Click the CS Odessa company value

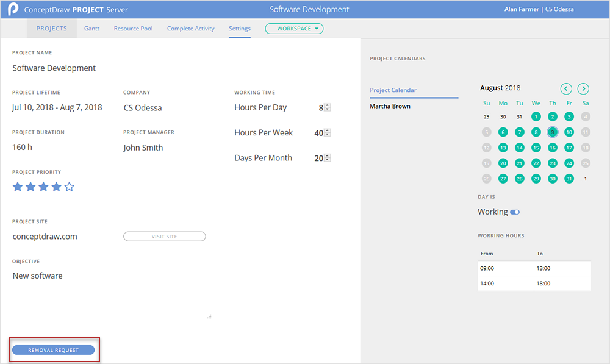tap(143, 108)
